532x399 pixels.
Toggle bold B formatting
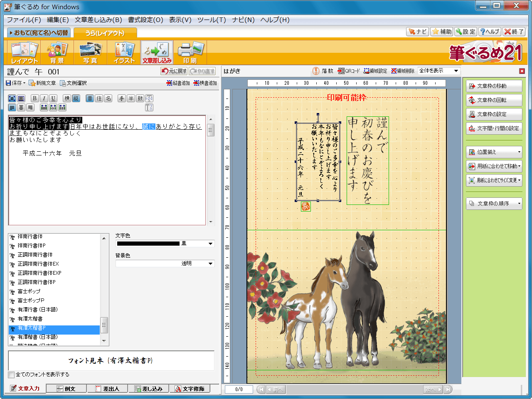click(x=35, y=99)
